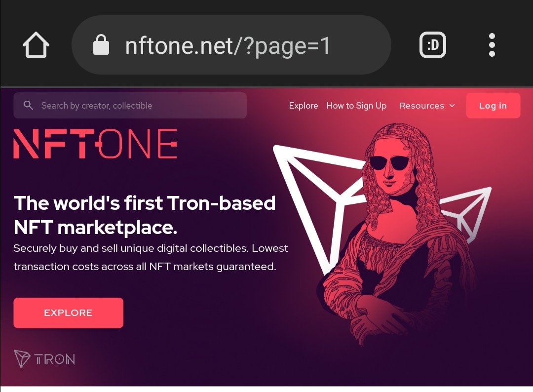Screen dimensions: 533x392
Task: Click the search magnifier icon
Action: pyautogui.click(x=28, y=105)
